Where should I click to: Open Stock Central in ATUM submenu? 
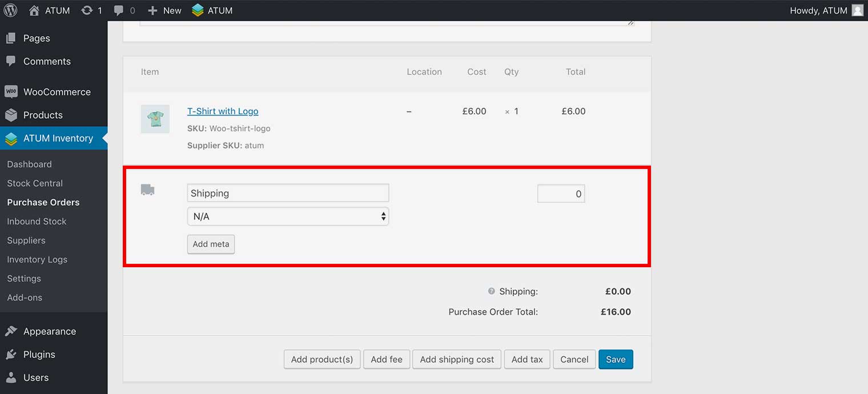point(35,183)
